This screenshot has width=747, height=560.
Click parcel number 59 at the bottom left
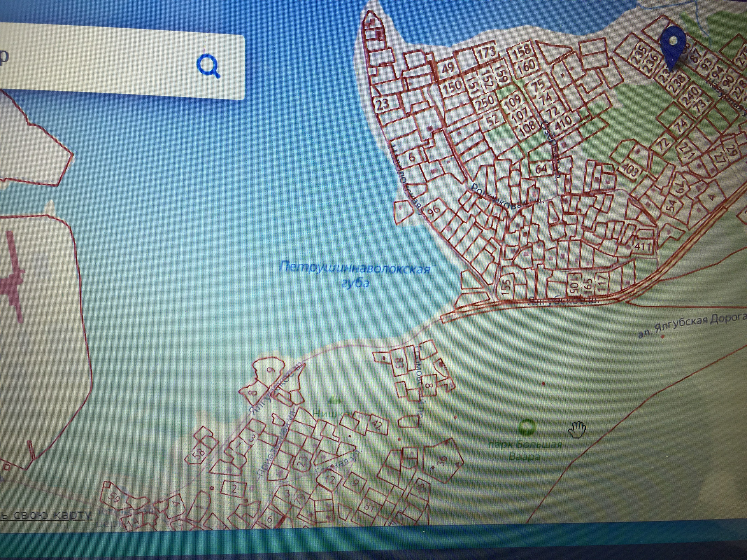click(x=114, y=497)
